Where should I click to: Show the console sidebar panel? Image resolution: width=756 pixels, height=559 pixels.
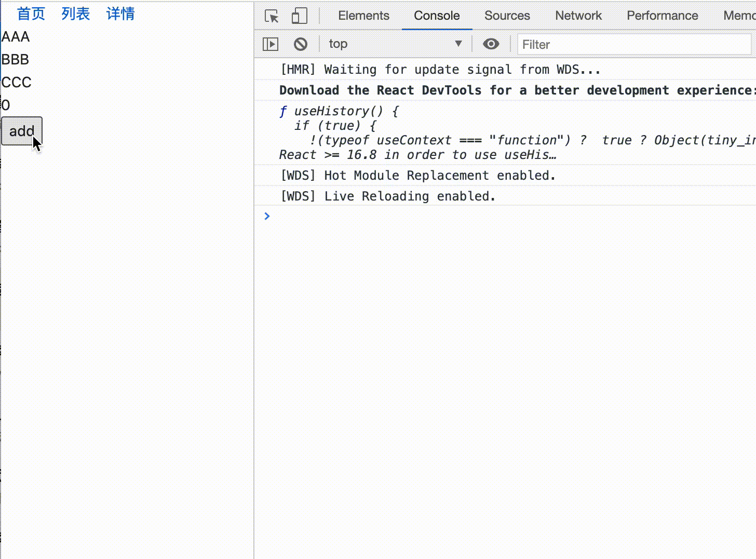(271, 44)
